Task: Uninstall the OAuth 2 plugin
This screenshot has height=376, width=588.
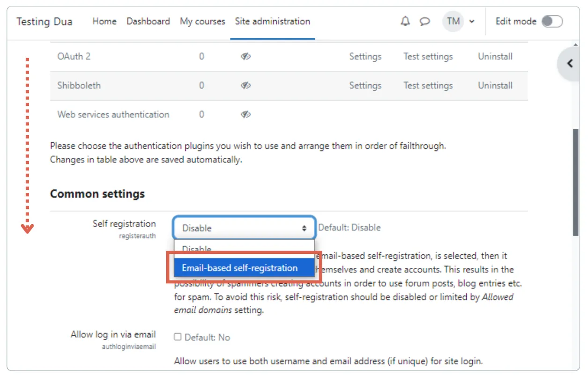Action: (x=494, y=56)
